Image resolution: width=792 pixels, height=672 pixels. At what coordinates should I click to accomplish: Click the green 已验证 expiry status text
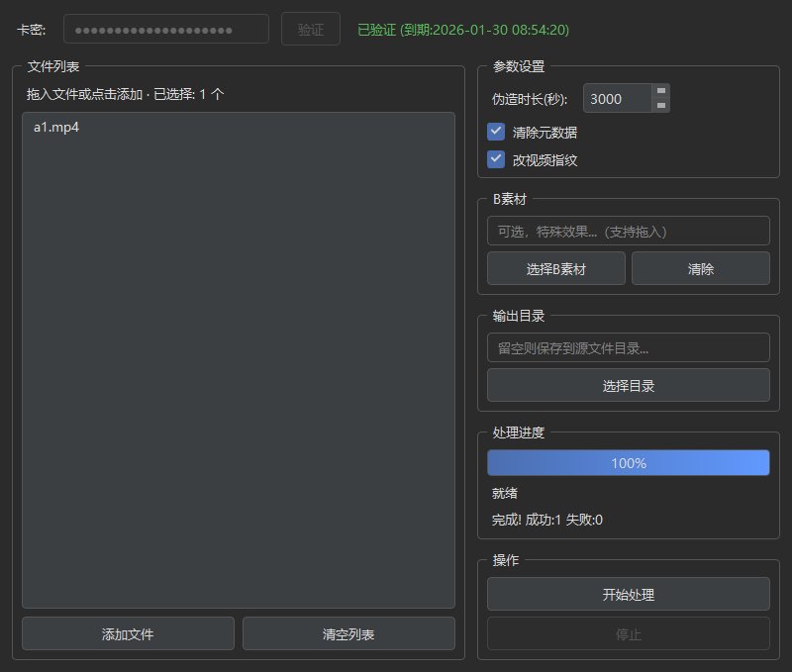click(x=462, y=30)
